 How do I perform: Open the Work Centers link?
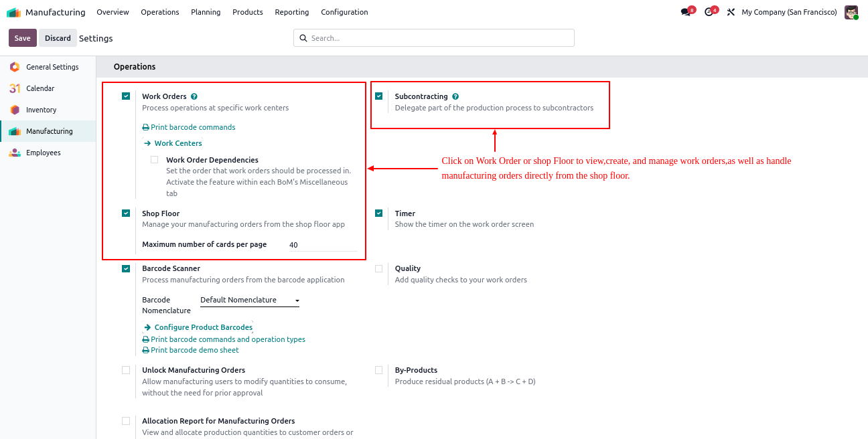coord(177,143)
